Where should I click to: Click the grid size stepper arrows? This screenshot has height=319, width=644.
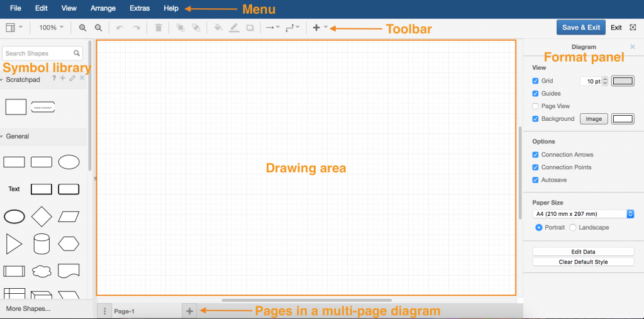tap(605, 81)
